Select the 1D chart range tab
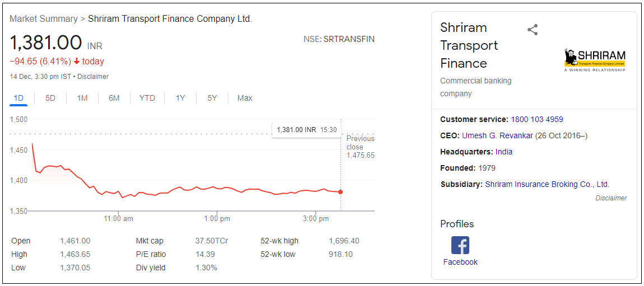 pos(18,98)
